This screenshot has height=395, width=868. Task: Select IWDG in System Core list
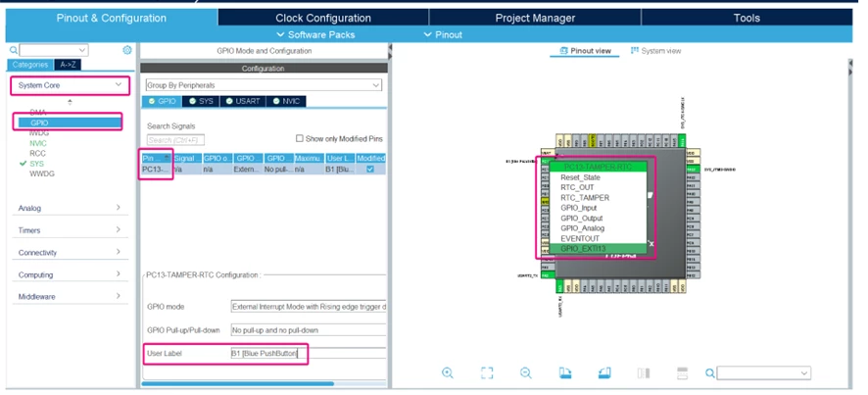pyautogui.click(x=39, y=133)
